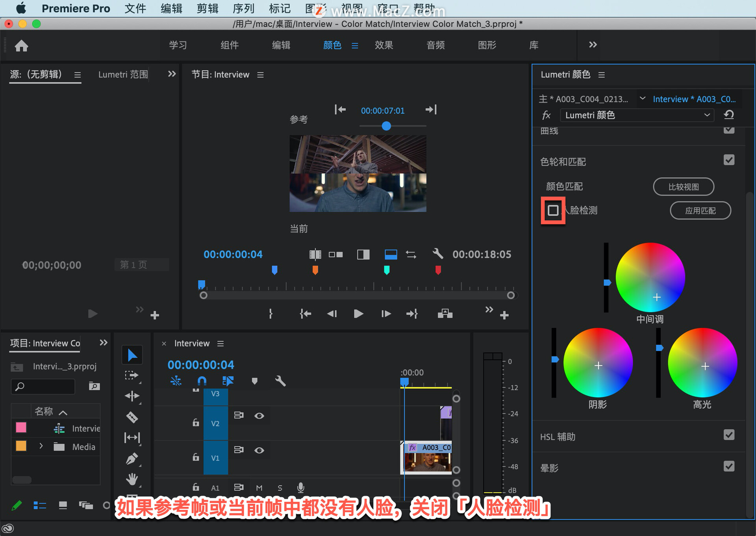Choose horizontal split comparison layout

(x=391, y=255)
